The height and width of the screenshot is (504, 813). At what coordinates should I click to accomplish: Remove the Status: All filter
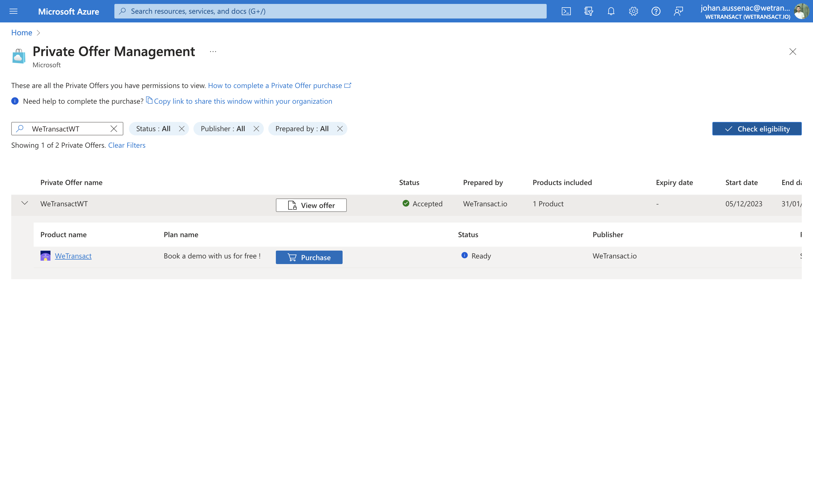point(182,129)
